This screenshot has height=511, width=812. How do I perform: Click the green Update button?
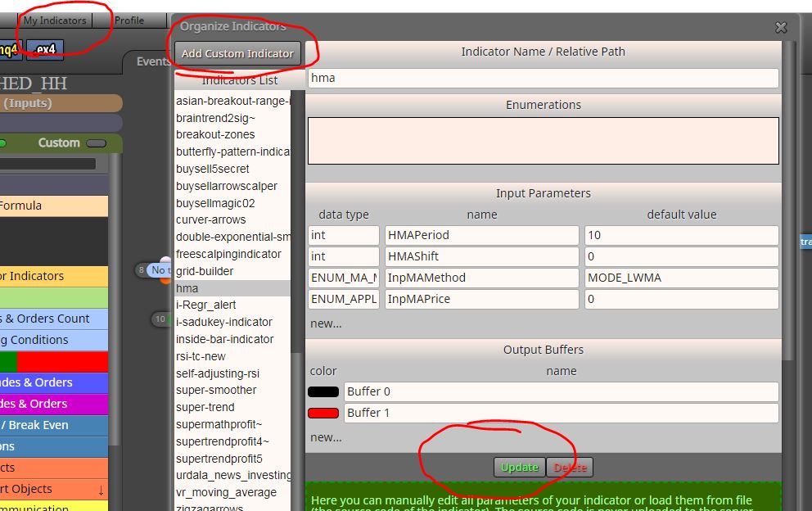click(520, 467)
